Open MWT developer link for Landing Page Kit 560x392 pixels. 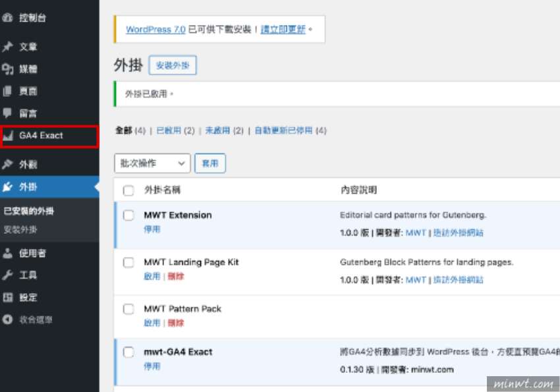(x=416, y=279)
